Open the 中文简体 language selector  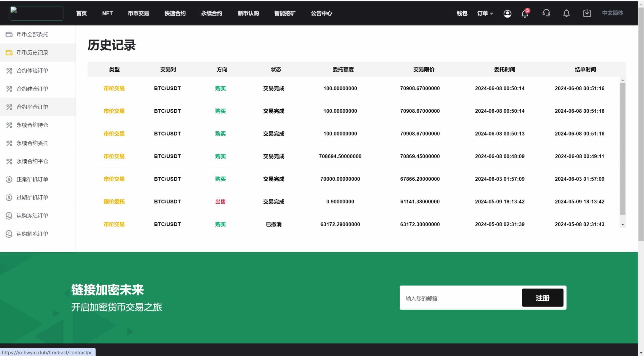pyautogui.click(x=612, y=13)
